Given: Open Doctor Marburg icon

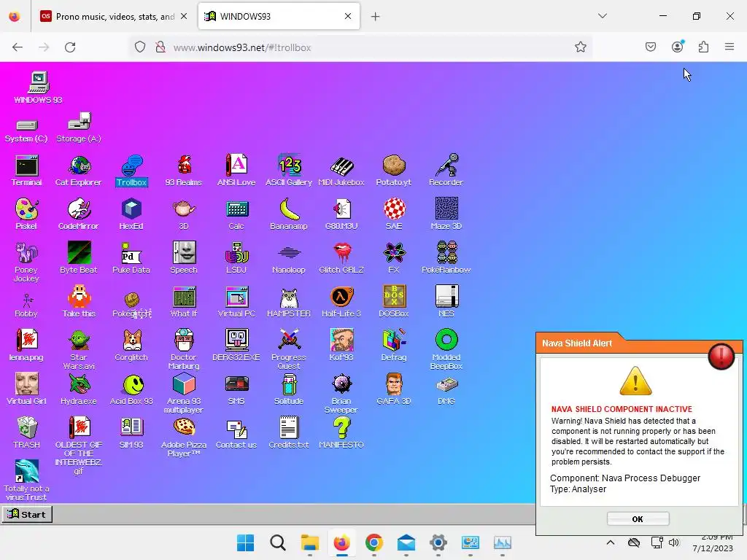Looking at the screenshot, I should (x=184, y=350).
